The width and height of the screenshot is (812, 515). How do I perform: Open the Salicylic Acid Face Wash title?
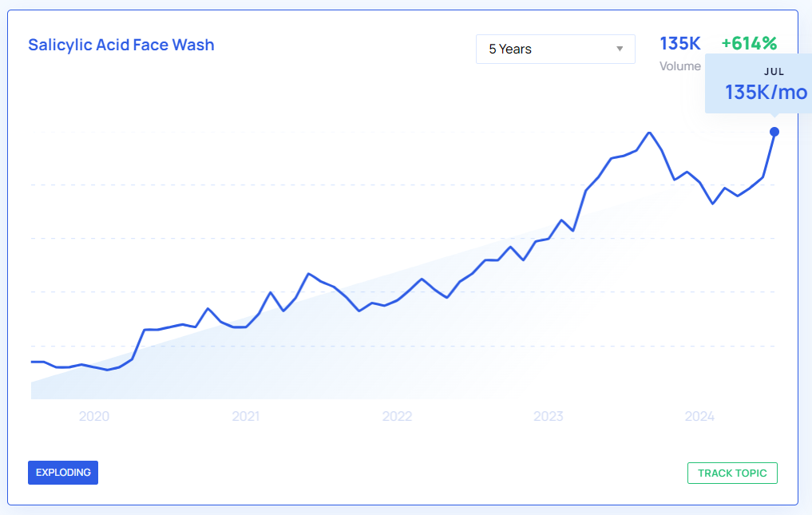tap(121, 45)
